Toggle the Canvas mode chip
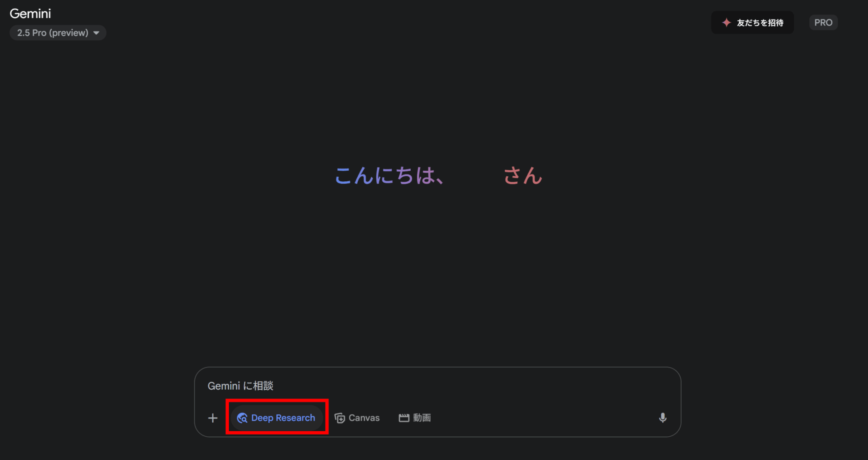The height and width of the screenshot is (460, 868). (x=357, y=418)
